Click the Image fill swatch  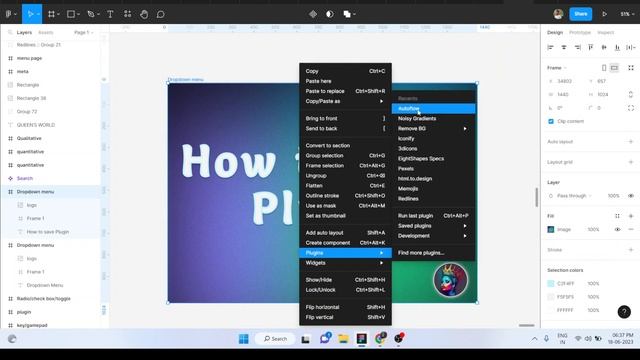click(551, 229)
